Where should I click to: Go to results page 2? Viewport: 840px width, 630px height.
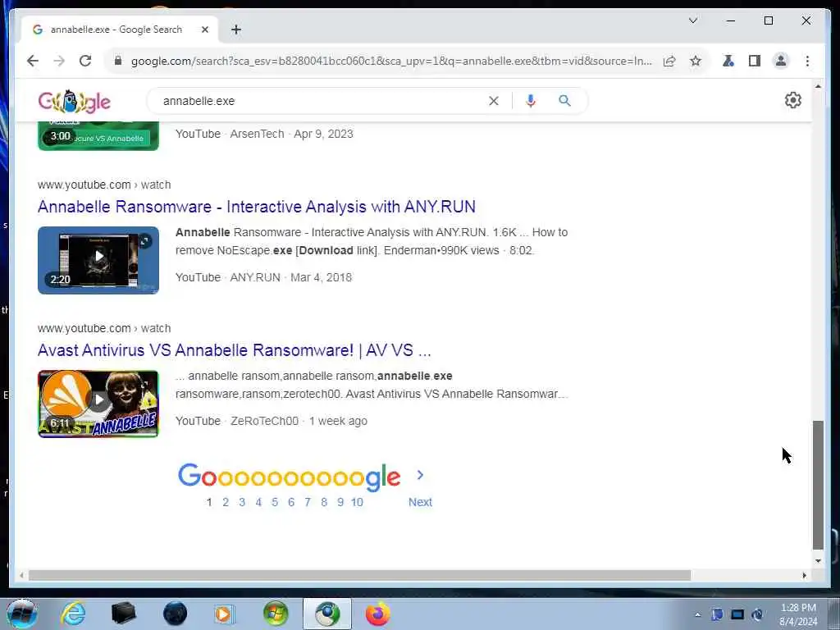226,502
